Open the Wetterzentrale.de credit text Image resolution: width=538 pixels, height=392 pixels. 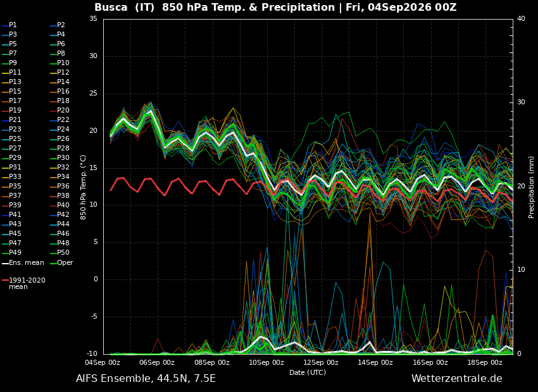point(457,379)
